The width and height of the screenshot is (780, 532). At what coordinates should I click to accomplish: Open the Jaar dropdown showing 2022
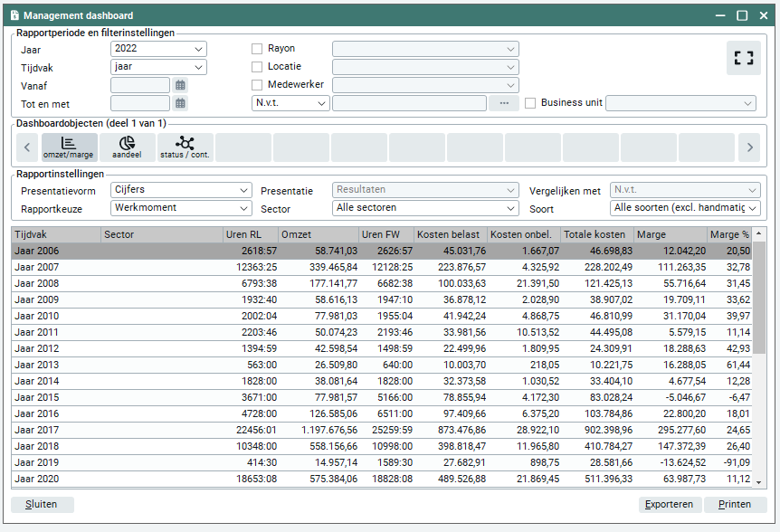point(158,49)
